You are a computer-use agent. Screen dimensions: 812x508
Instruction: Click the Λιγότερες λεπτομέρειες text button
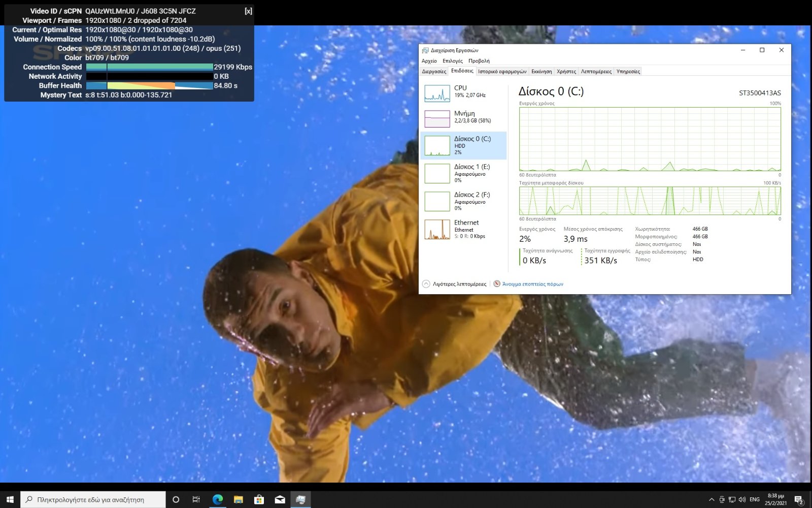tap(459, 284)
